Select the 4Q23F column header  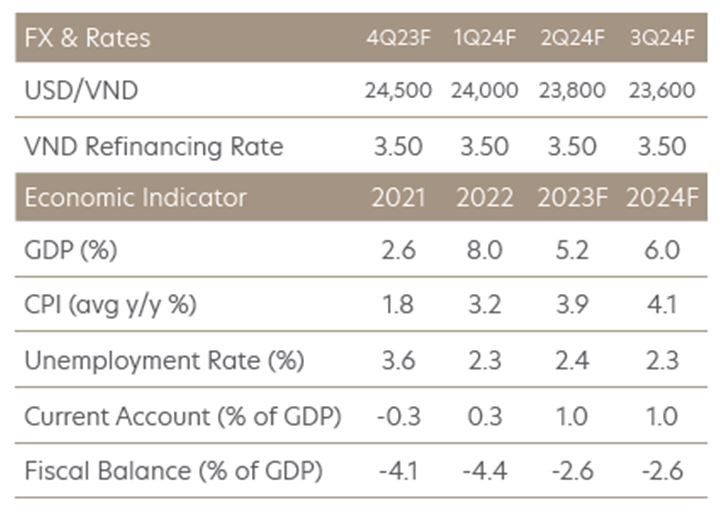[398, 40]
